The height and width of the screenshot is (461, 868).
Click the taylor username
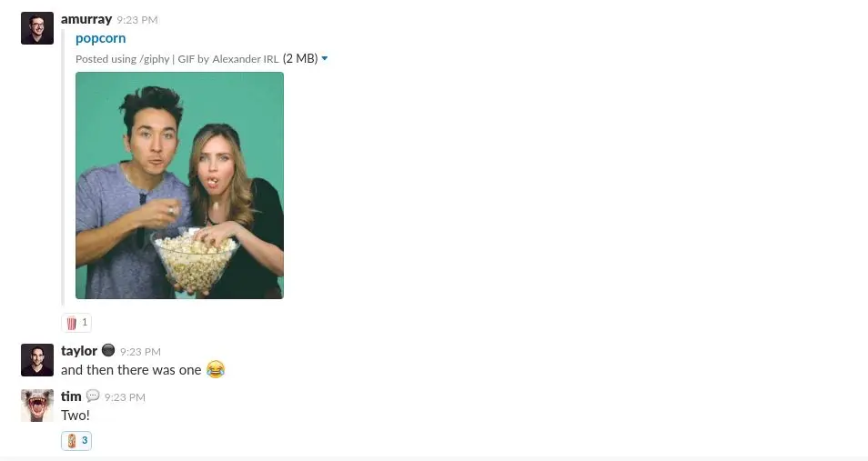point(79,351)
